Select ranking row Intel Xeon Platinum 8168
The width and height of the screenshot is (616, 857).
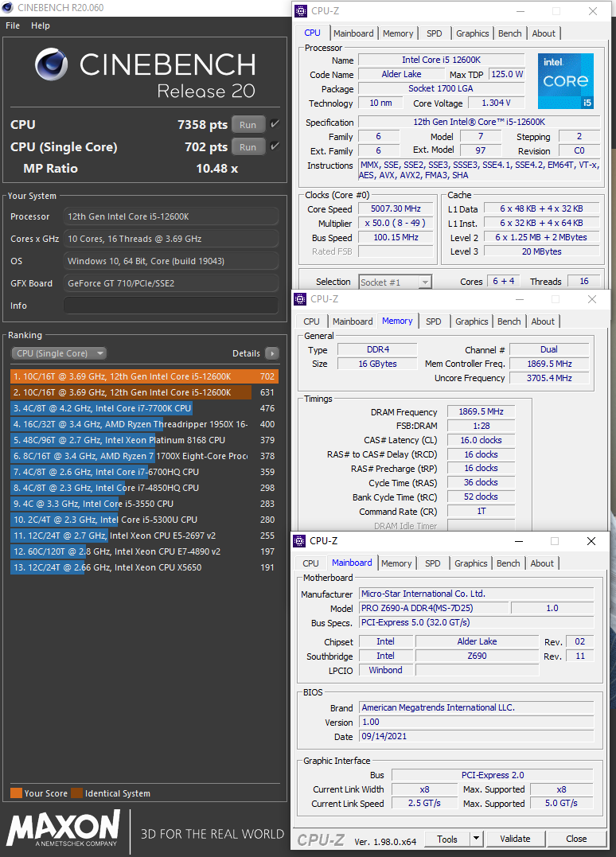click(x=144, y=439)
